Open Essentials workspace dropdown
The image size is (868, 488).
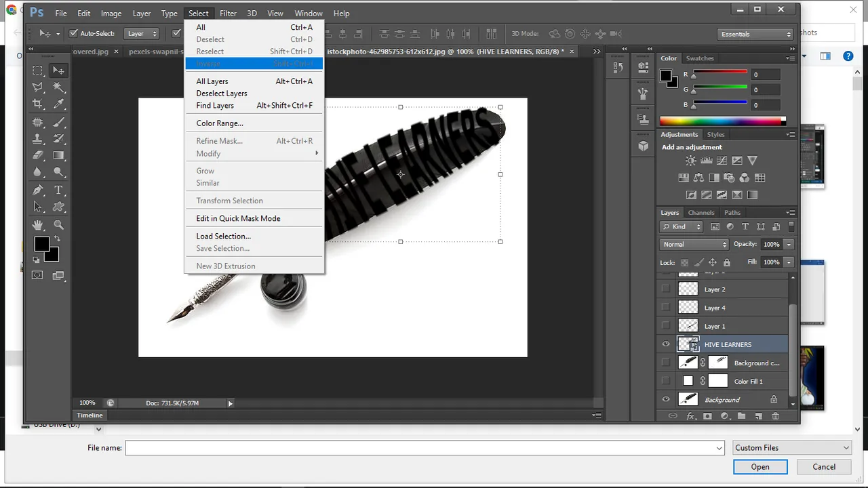pyautogui.click(x=755, y=34)
